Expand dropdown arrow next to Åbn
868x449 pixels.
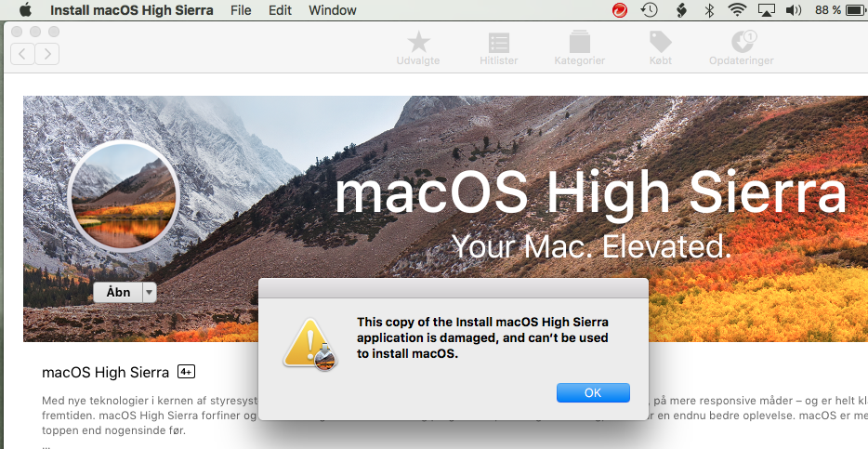pyautogui.click(x=150, y=292)
